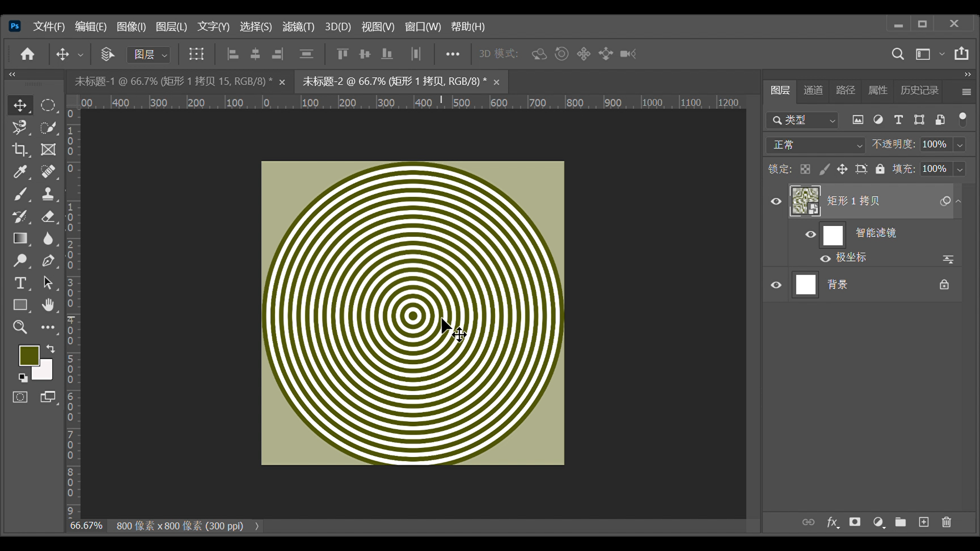Hide the 背景 layer
The height and width of the screenshot is (551, 980).
(x=776, y=285)
